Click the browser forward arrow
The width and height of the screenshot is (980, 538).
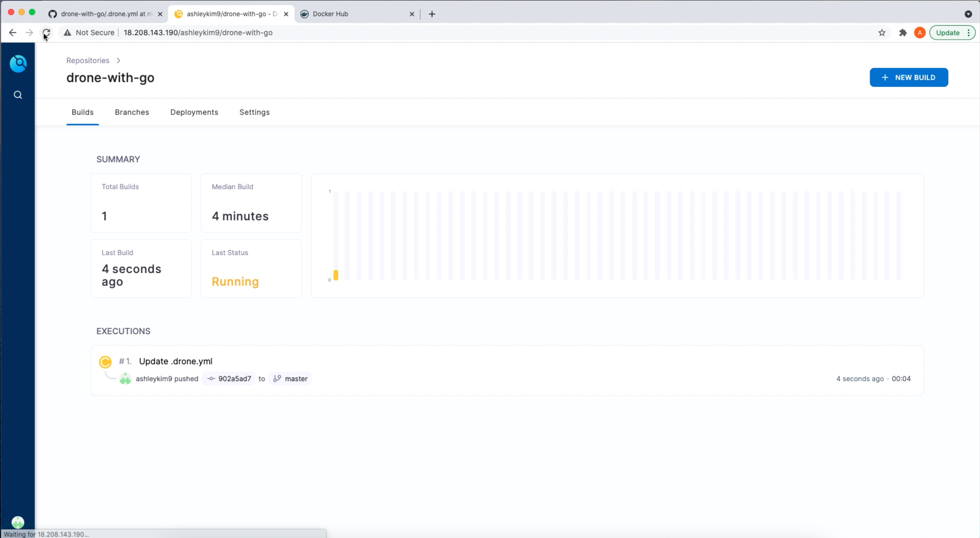29,33
